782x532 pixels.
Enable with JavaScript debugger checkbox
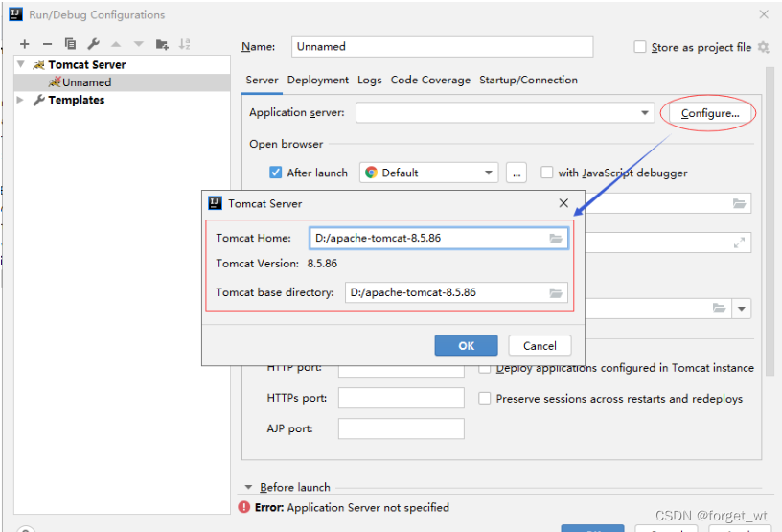(546, 173)
